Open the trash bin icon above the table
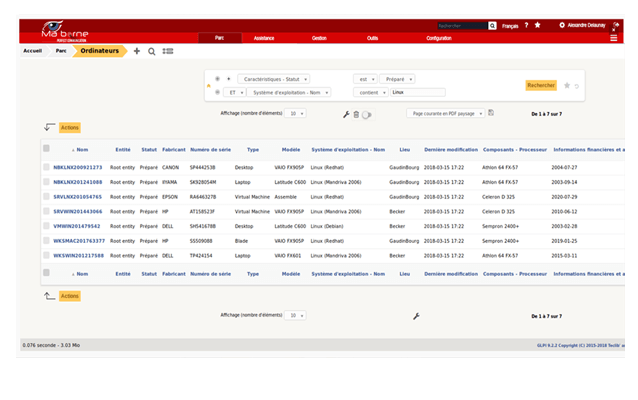The image size is (638, 400). 356,115
